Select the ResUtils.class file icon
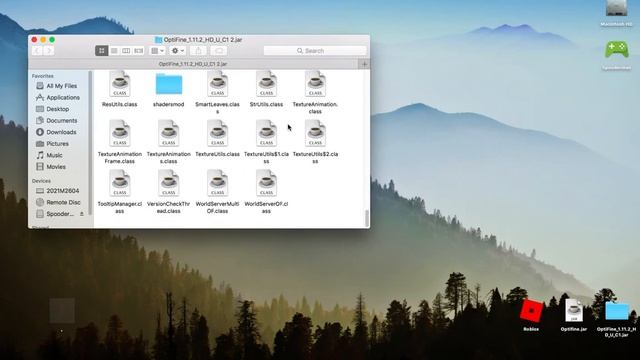The height and width of the screenshot is (360, 640). 120,84
